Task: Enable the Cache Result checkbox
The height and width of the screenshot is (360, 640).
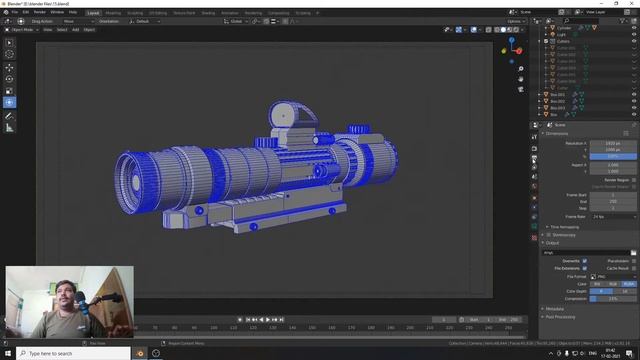Action: [x=633, y=268]
